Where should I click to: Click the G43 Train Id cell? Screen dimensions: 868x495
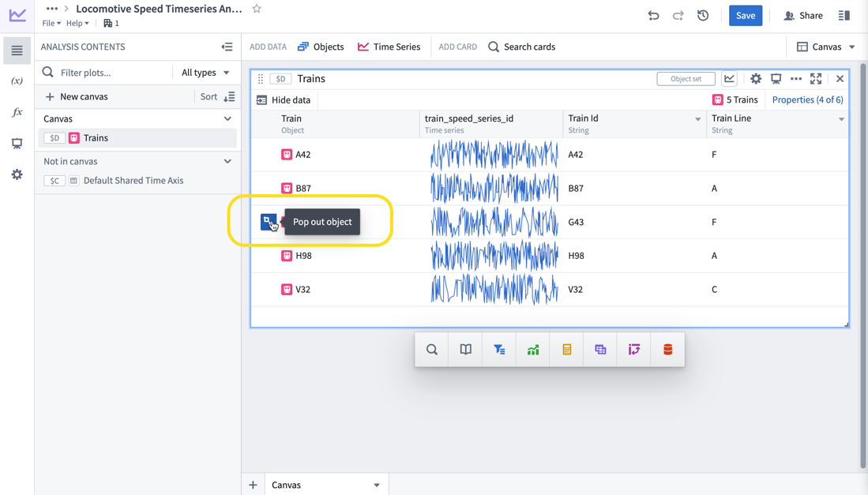click(x=634, y=222)
